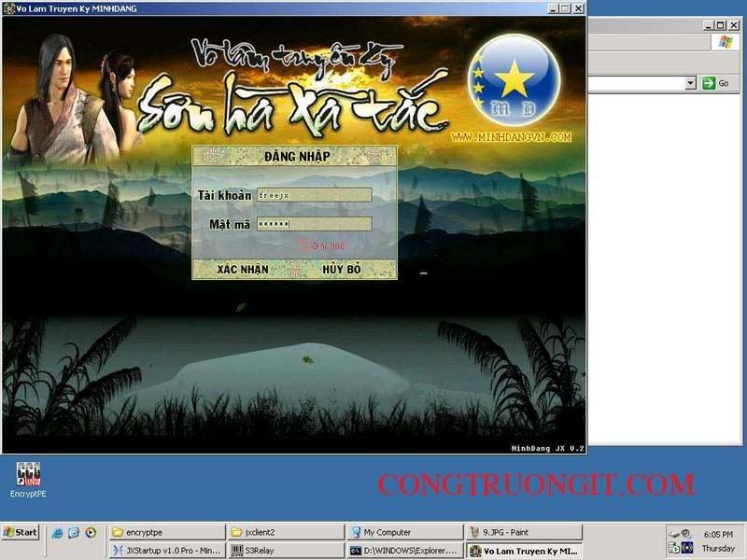Open the Windows Start menu
This screenshot has height=560, width=747.
(21, 532)
